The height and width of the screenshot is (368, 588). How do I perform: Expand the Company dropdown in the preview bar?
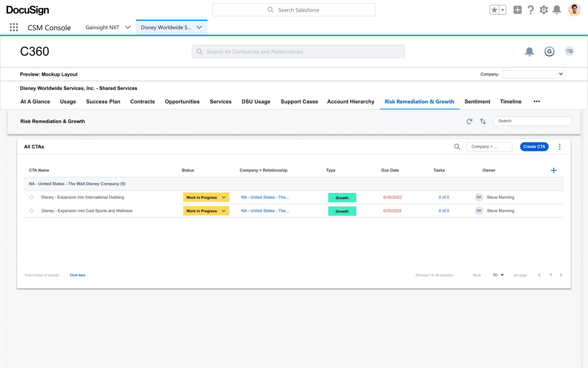point(560,74)
